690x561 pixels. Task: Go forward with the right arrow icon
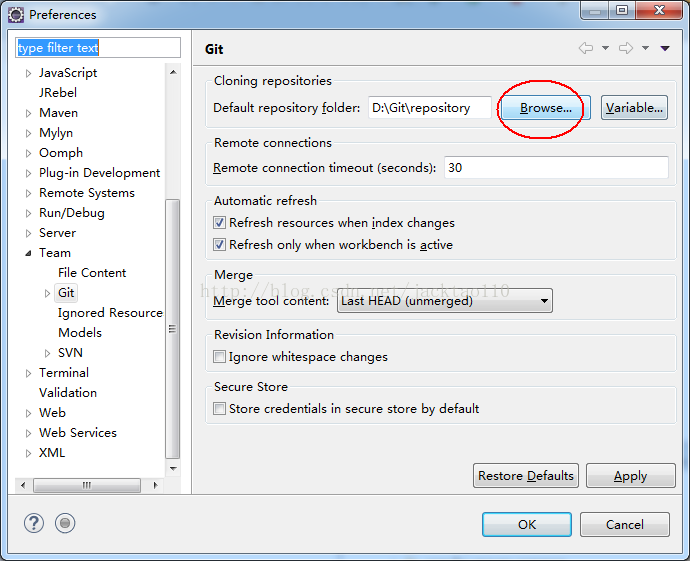coord(626,48)
